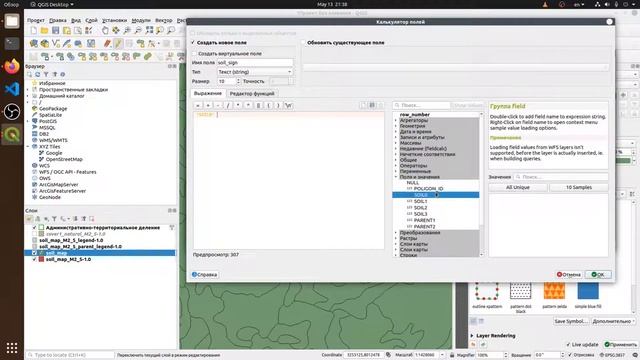Open Visual Studio Code from the dock

point(12,89)
